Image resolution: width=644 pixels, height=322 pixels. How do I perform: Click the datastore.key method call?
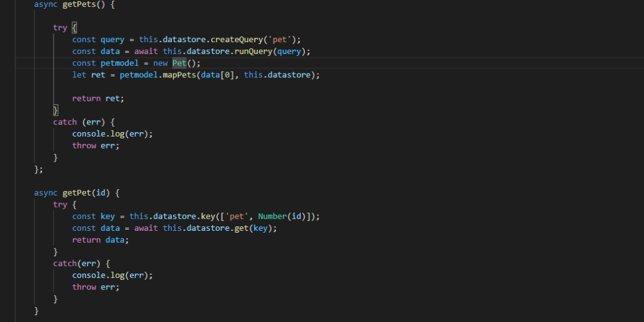tap(189, 216)
